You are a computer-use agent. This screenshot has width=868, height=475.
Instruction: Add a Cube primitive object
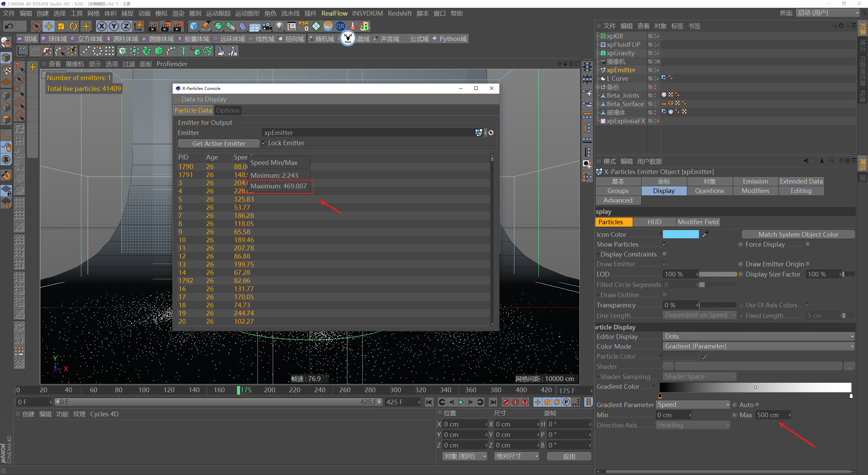coord(194,26)
